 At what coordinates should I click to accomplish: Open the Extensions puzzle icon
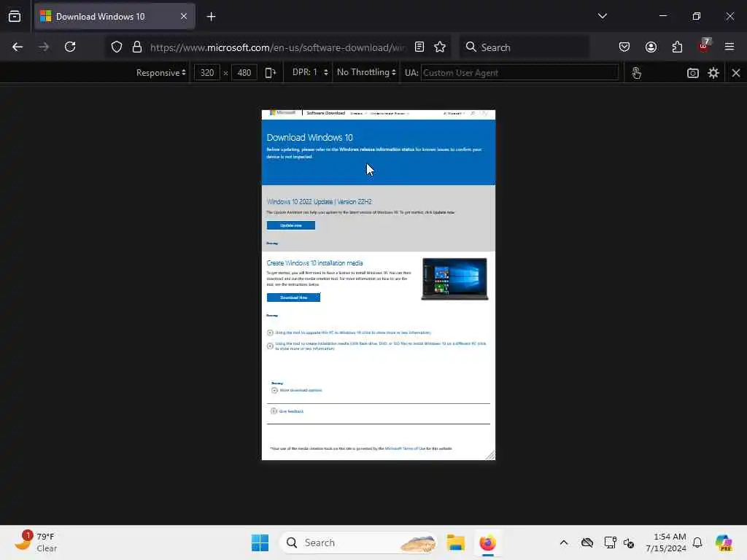[677, 47]
